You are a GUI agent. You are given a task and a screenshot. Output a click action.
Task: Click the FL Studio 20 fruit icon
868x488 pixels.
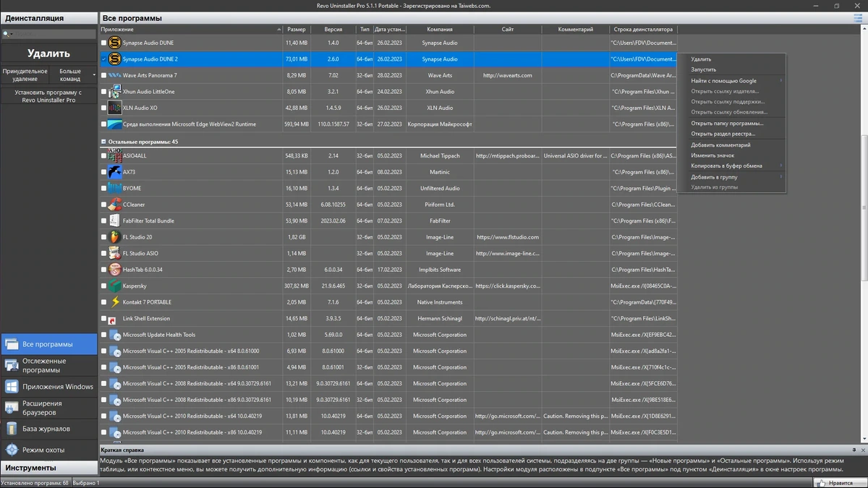[114, 237]
